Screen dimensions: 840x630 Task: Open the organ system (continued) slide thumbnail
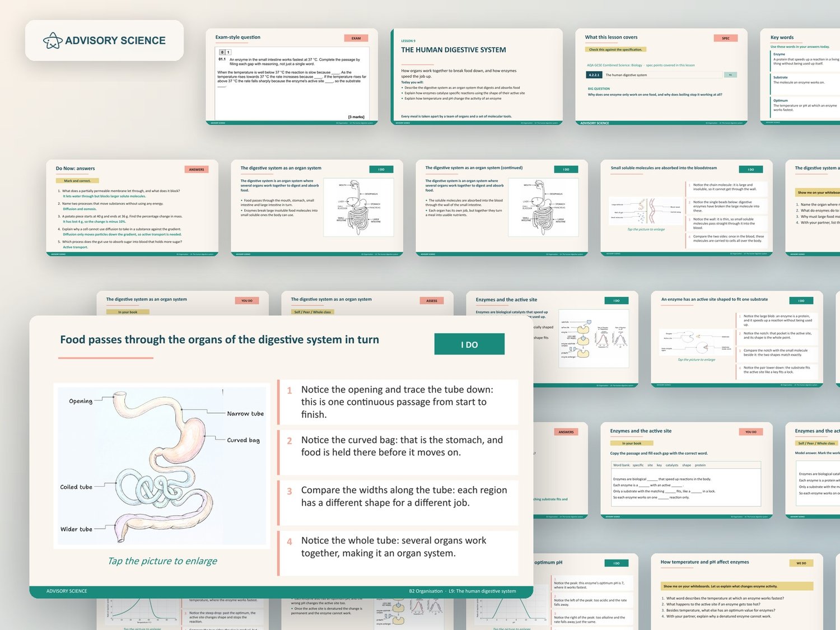click(x=502, y=208)
